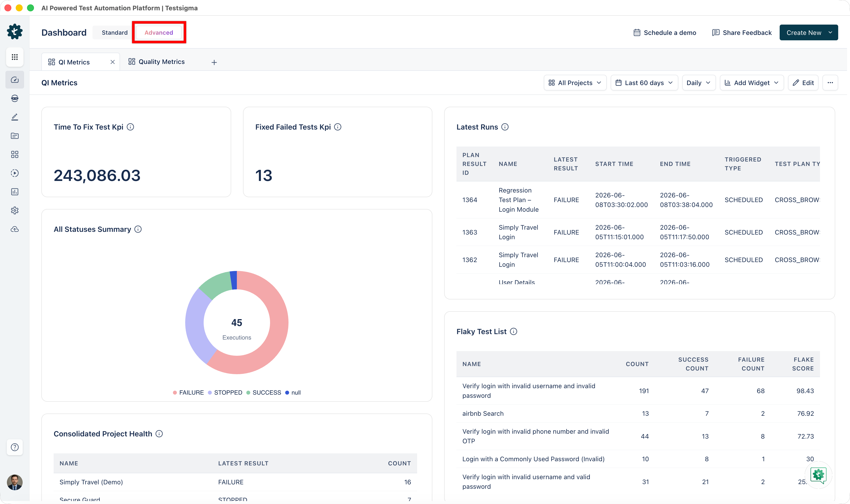Open the settings gear icon in sidebar

(x=15, y=210)
